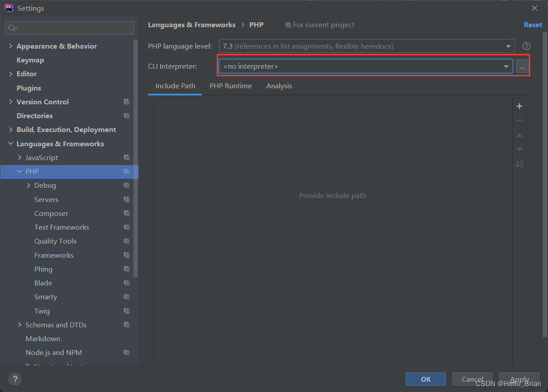This screenshot has width=548, height=392.
Task: Click project-level icon next to Smarty
Action: (127, 297)
